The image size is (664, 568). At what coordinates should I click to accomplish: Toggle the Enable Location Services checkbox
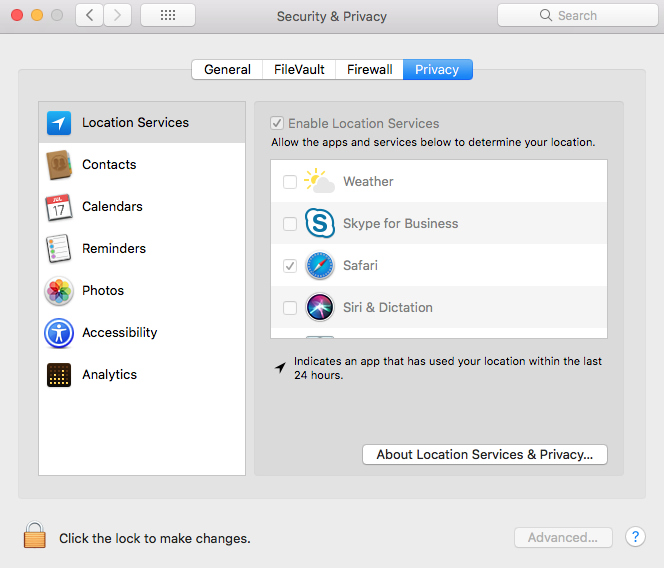(x=277, y=123)
